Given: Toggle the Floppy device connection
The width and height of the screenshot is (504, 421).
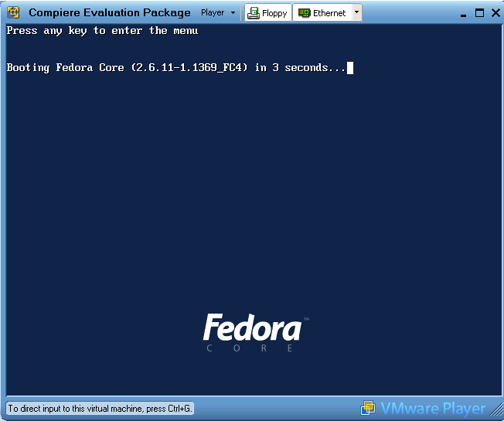Looking at the screenshot, I should pos(267,13).
